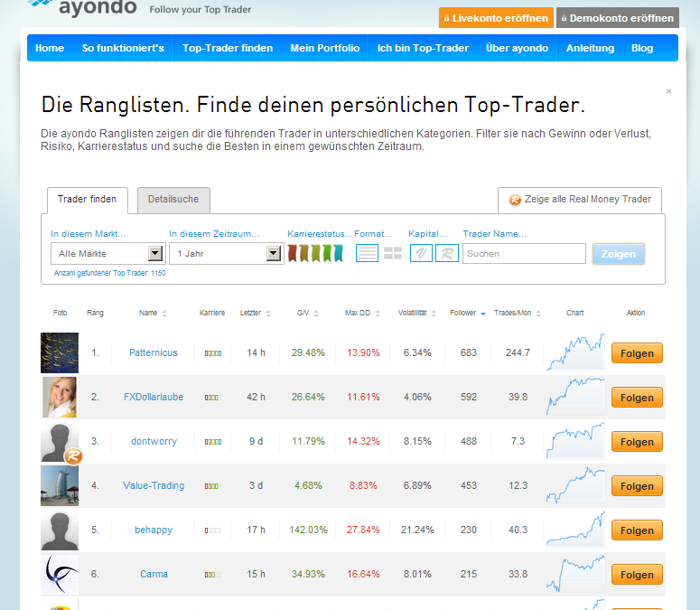
Task: Sort the table by Follower column
Action: coord(467,313)
